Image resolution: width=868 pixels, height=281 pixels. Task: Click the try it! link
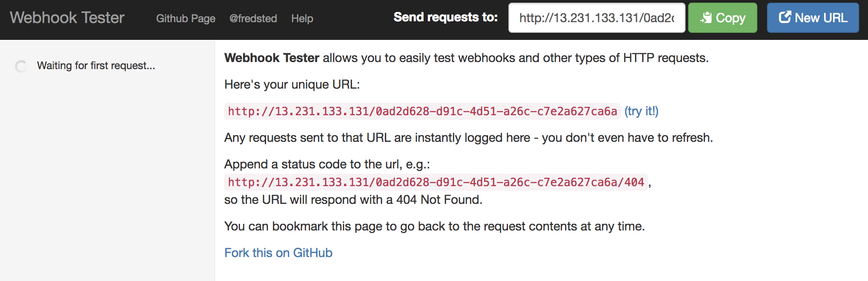[x=641, y=111]
